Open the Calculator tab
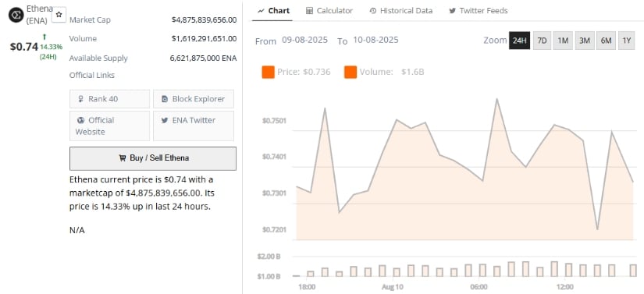 329,11
